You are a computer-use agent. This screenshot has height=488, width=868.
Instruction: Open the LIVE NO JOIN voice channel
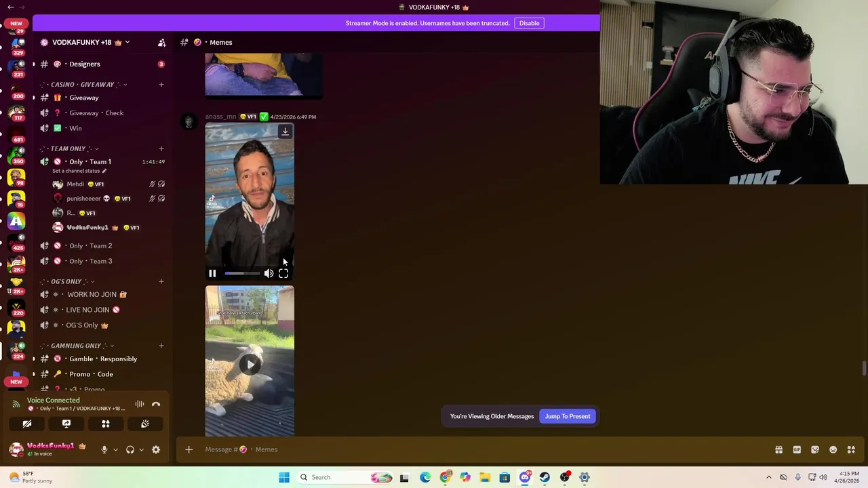pos(103,310)
